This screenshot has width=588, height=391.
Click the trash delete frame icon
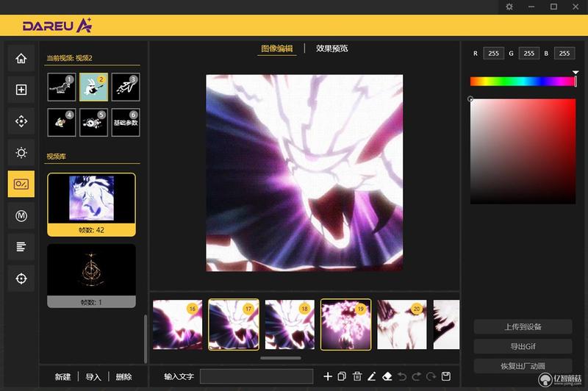pos(357,376)
